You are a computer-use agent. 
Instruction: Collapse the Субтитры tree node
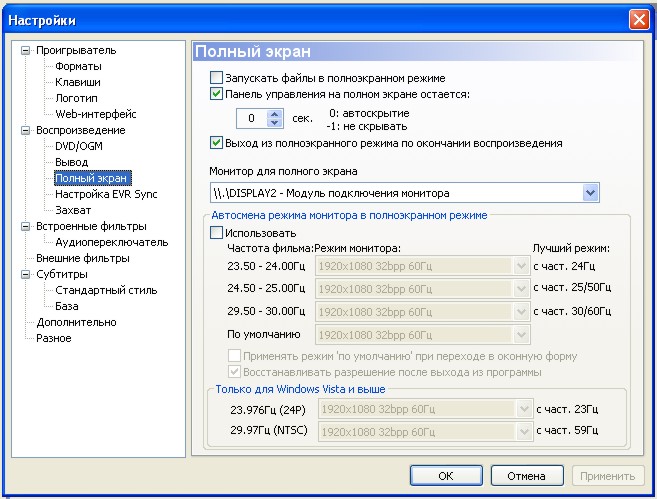tap(26, 274)
